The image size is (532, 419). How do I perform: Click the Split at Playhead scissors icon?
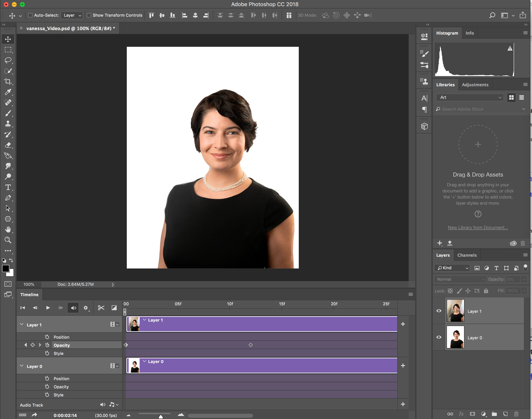coord(101,308)
